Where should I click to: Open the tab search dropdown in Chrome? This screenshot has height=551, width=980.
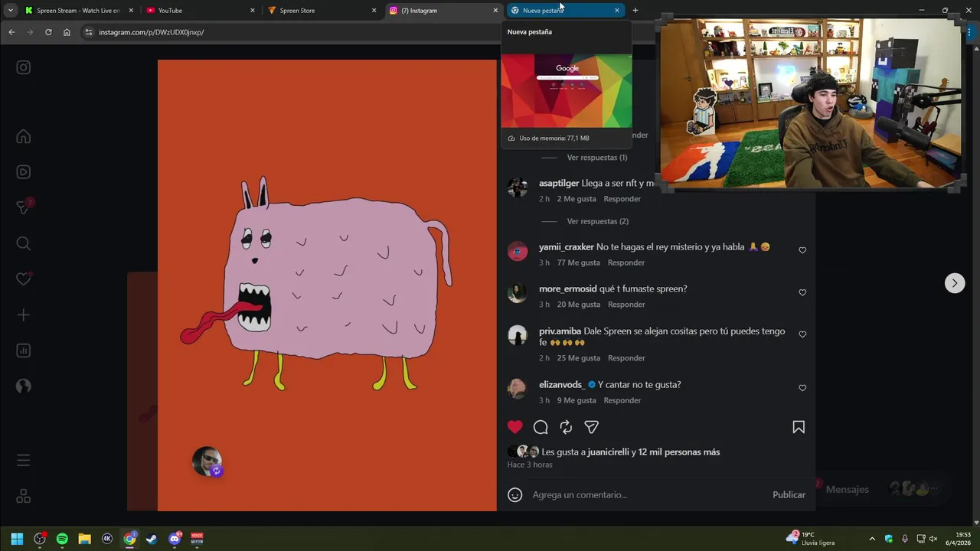coord(10,11)
